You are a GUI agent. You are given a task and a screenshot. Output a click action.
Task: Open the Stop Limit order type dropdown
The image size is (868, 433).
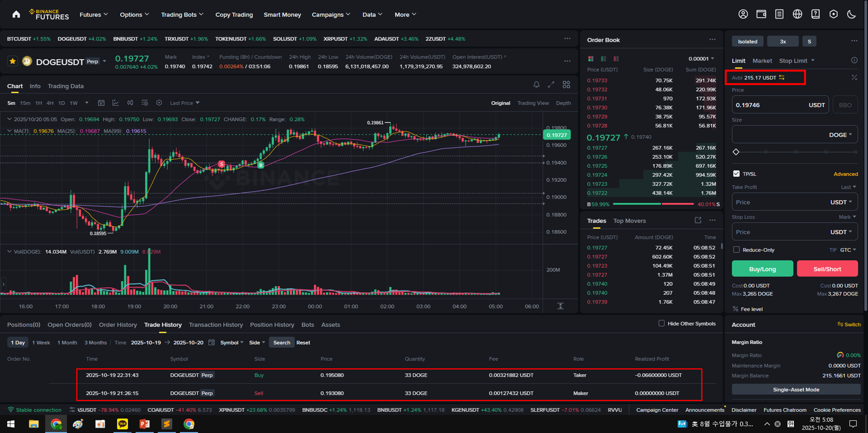click(x=797, y=61)
